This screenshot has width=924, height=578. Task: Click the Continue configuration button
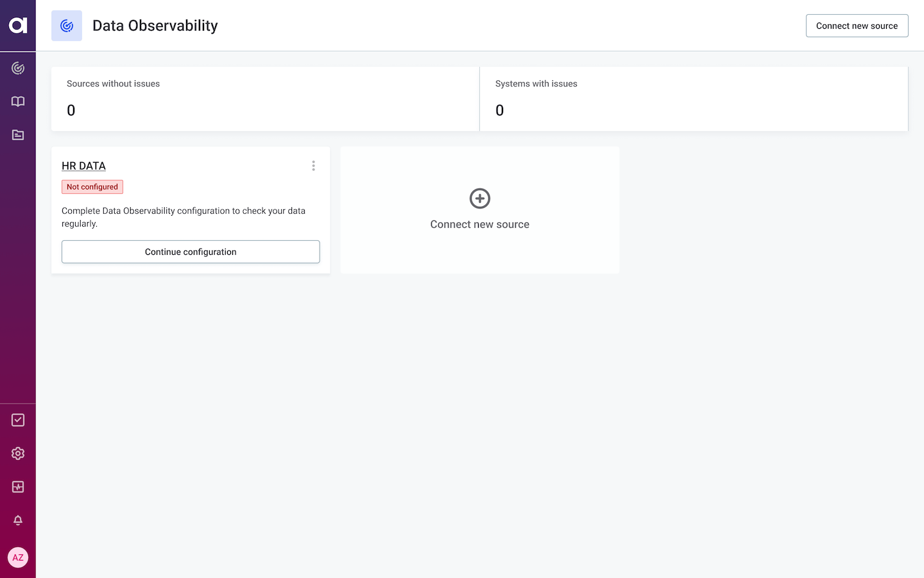191,252
